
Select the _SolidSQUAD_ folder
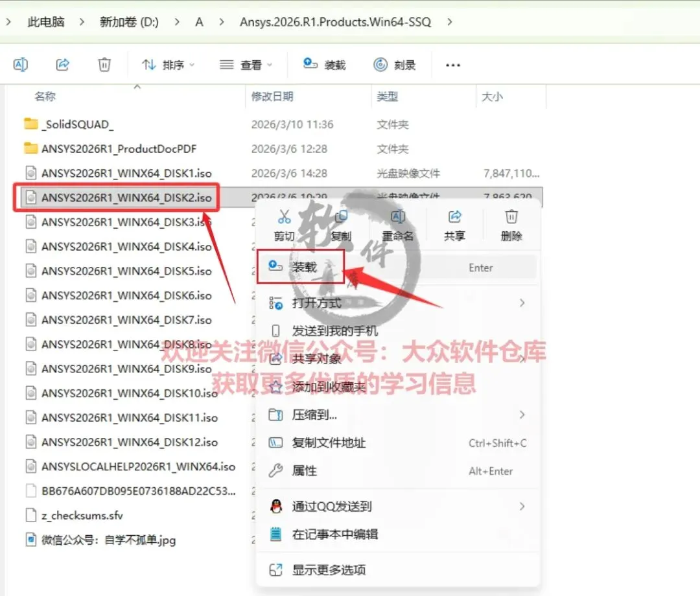[78, 124]
